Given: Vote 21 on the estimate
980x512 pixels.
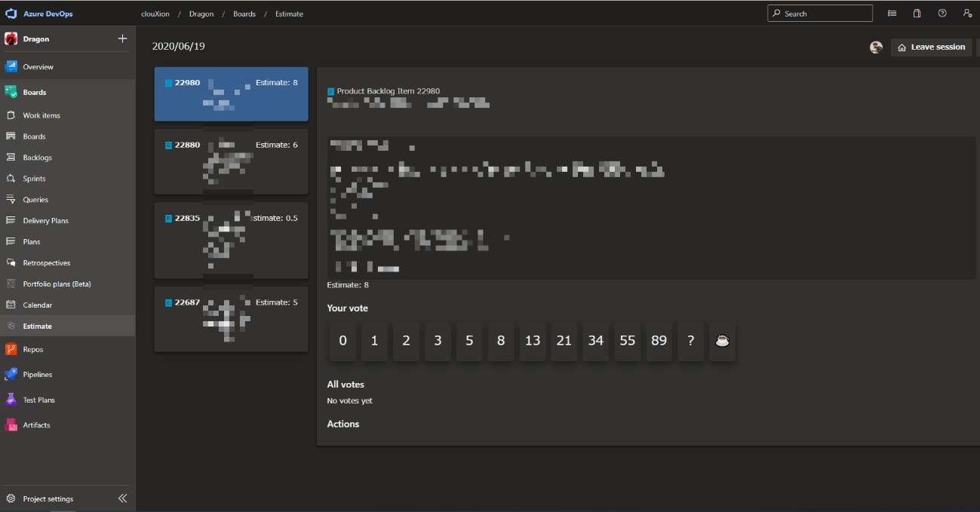Looking at the screenshot, I should coord(564,341).
